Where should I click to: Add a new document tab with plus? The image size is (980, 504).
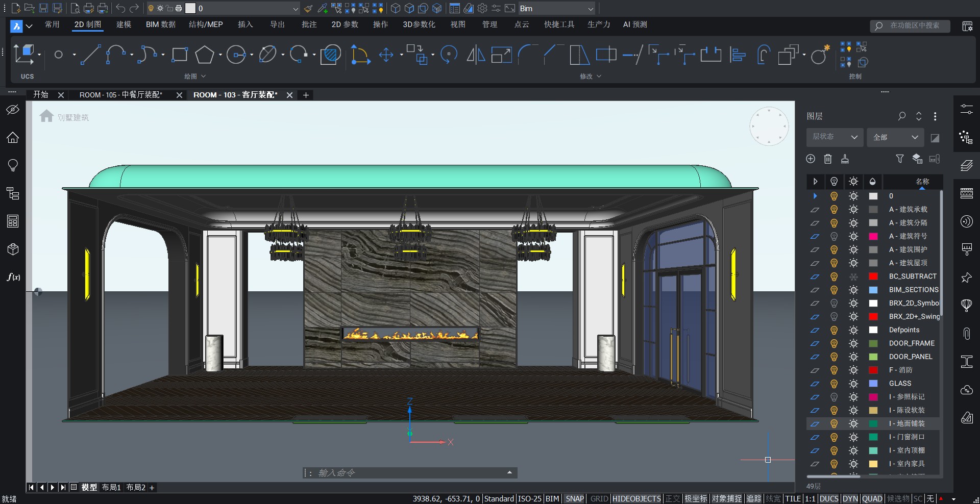pyautogui.click(x=306, y=95)
